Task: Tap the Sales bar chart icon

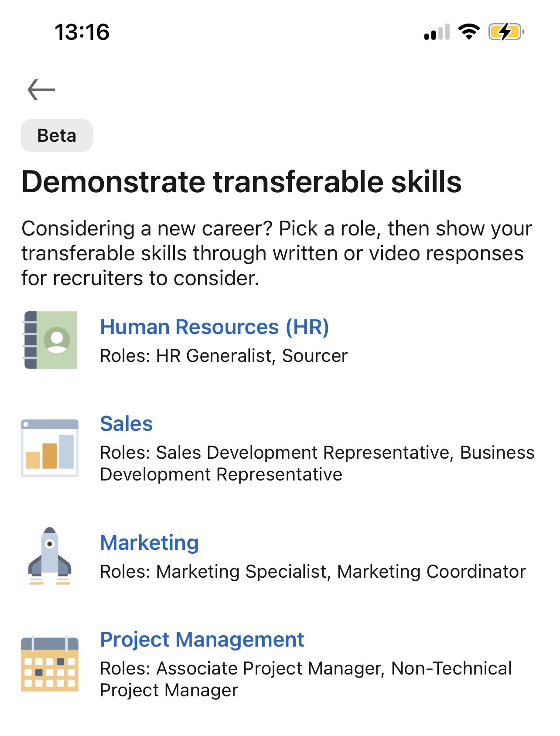Action: pyautogui.click(x=50, y=448)
